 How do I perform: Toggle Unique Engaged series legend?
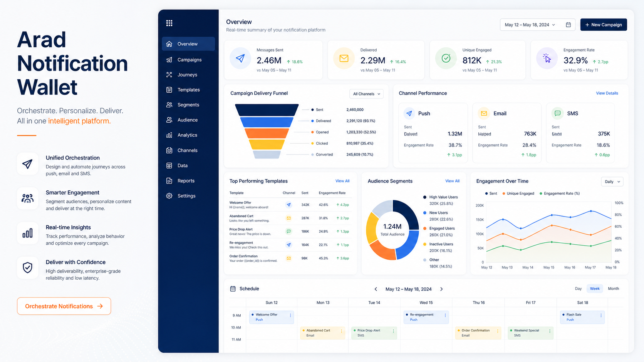[x=518, y=194]
